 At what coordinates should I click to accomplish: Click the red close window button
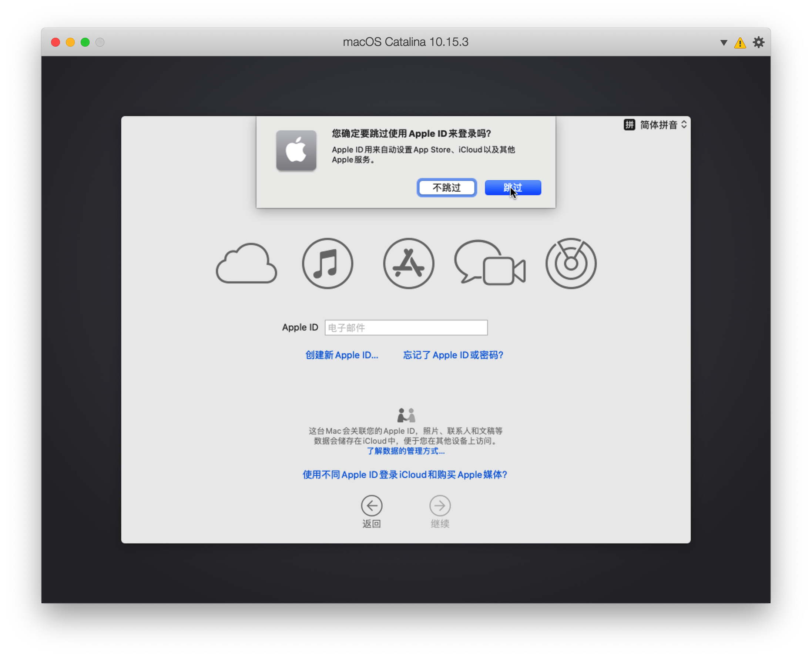click(x=56, y=42)
